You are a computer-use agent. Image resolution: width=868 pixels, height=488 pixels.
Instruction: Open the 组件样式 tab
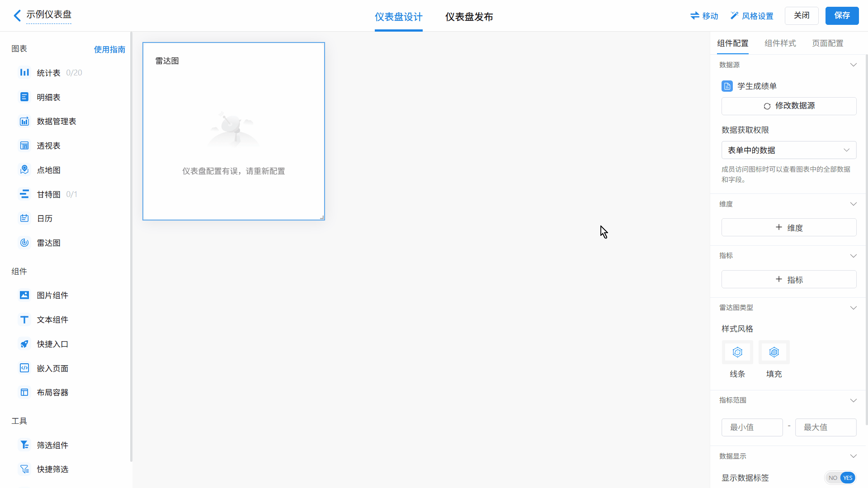coord(780,43)
